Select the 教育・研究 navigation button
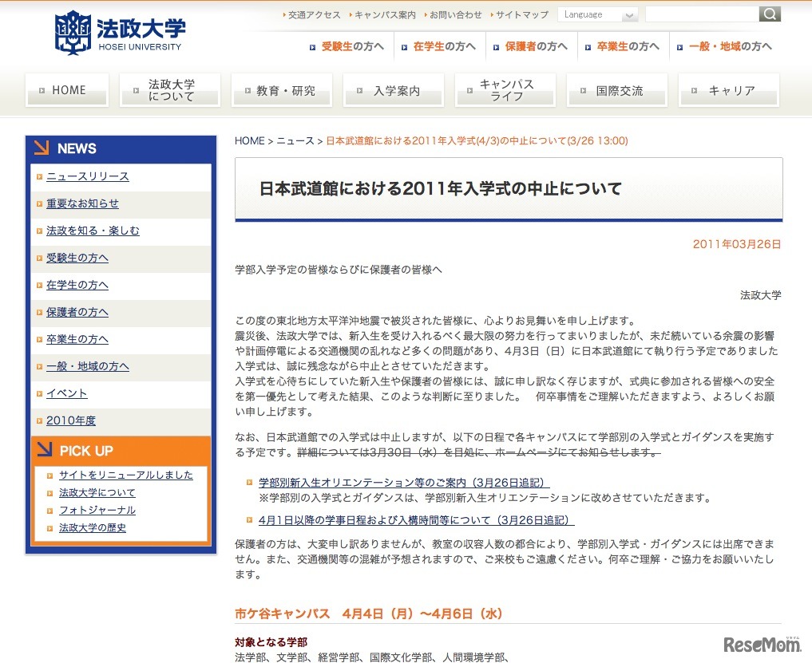This screenshot has width=812, height=663. point(282,90)
